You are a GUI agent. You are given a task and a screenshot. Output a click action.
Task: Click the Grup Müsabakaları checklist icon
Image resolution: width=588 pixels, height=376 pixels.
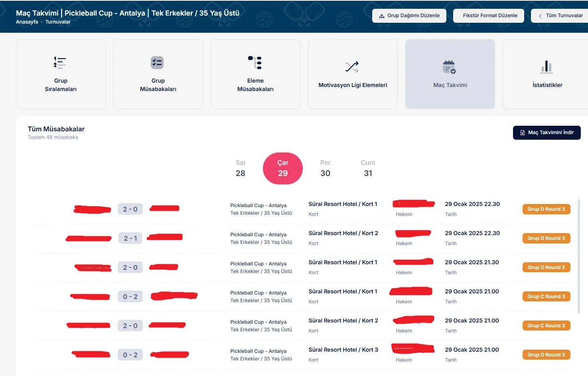(x=157, y=63)
